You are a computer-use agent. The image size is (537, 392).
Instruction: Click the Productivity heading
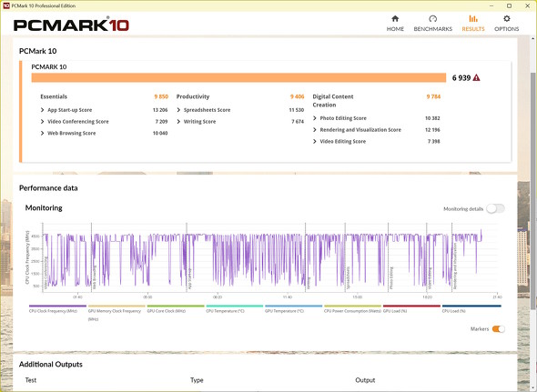[193, 96]
